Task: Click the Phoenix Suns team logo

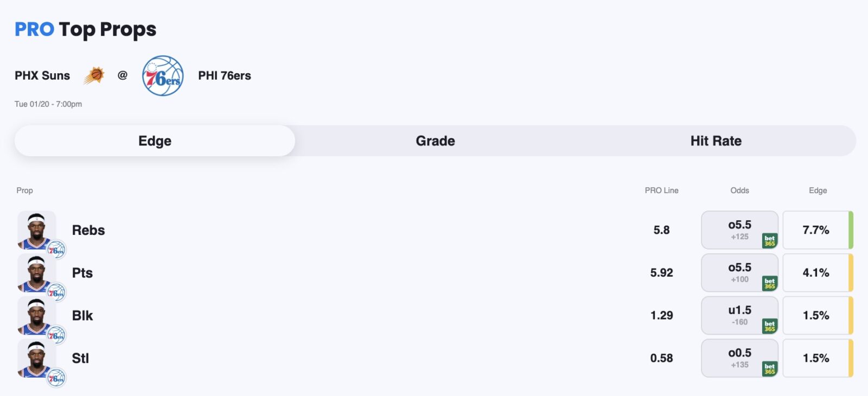Action: (x=94, y=75)
